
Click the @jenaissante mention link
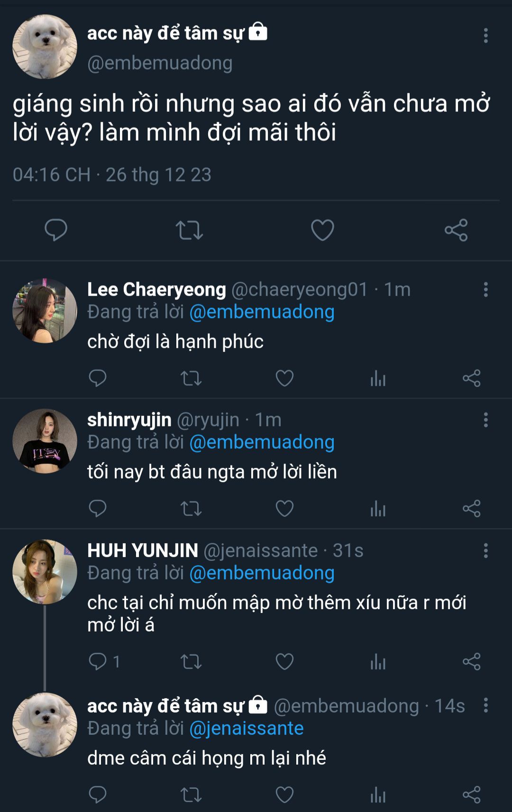(247, 728)
